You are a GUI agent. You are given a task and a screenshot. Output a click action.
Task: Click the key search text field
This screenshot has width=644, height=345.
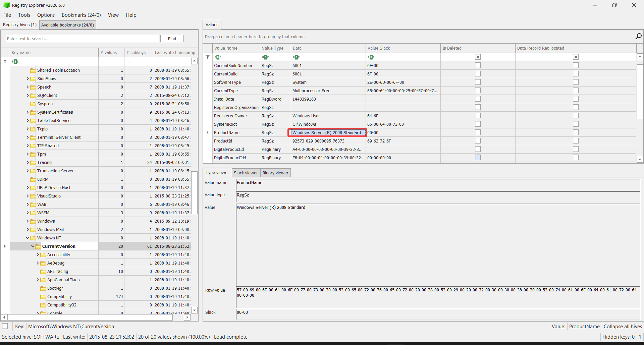82,39
